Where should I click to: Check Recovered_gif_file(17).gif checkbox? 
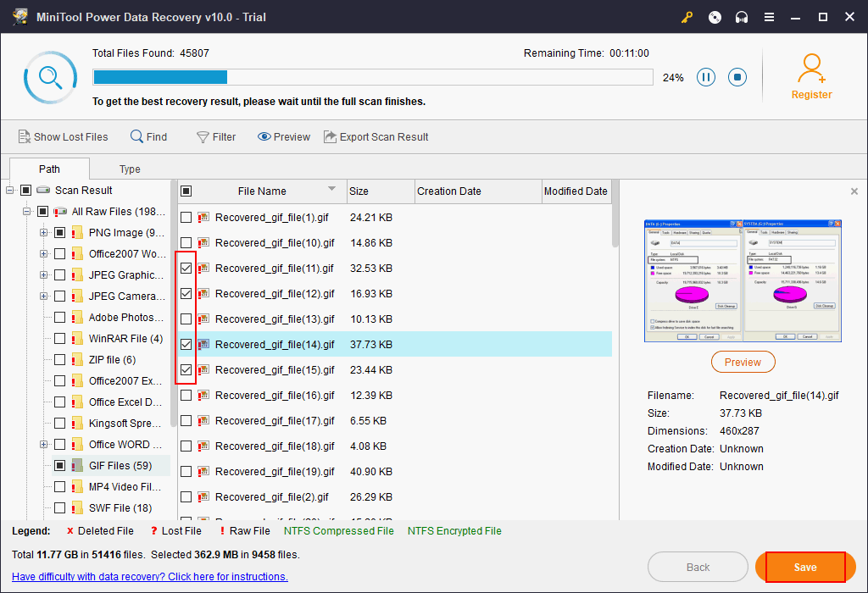pos(186,421)
